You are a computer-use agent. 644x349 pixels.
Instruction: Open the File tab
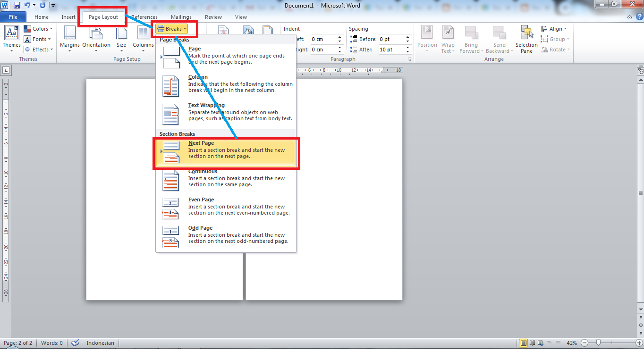(13, 17)
